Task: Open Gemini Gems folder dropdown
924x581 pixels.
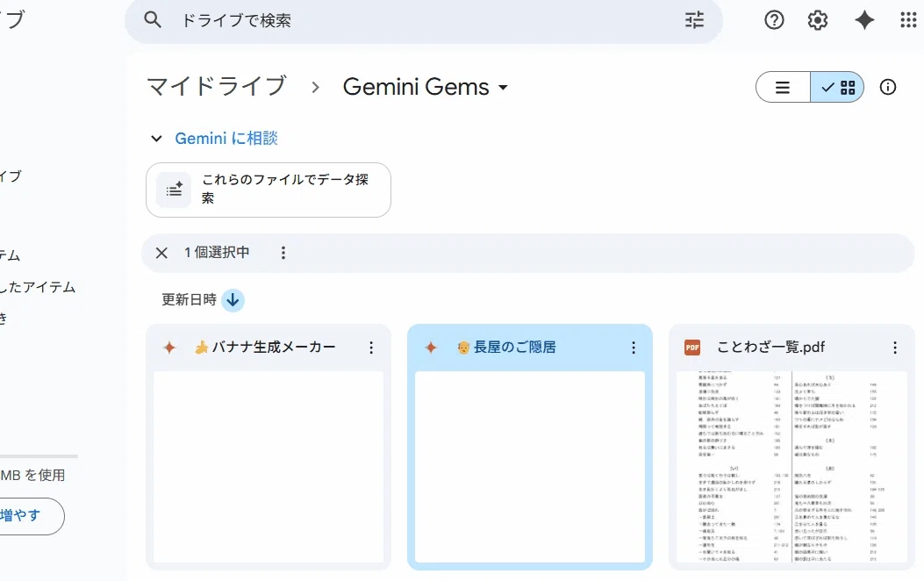Action: 425,87
